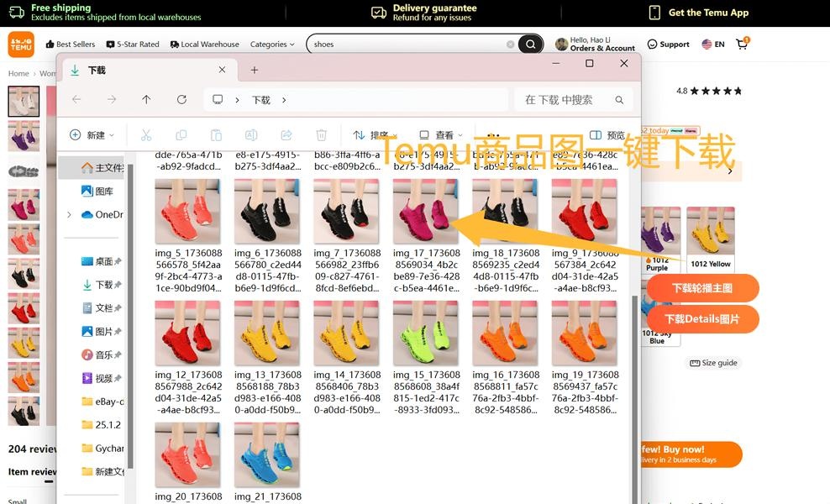Open 桌面 in the sidebar
The image size is (830, 504).
tap(101, 261)
